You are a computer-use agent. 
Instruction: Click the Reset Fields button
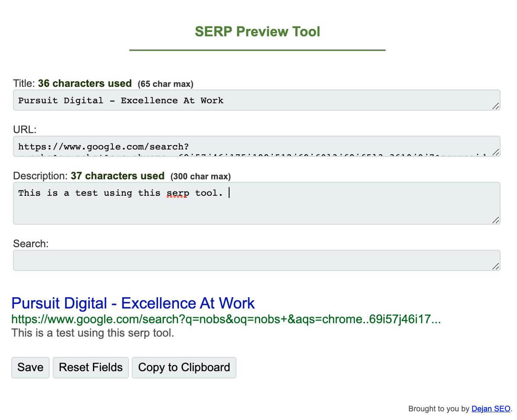click(x=91, y=368)
